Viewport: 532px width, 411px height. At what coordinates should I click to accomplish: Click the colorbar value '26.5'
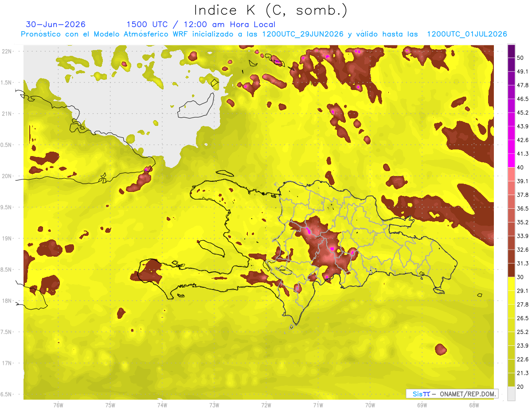click(x=523, y=318)
